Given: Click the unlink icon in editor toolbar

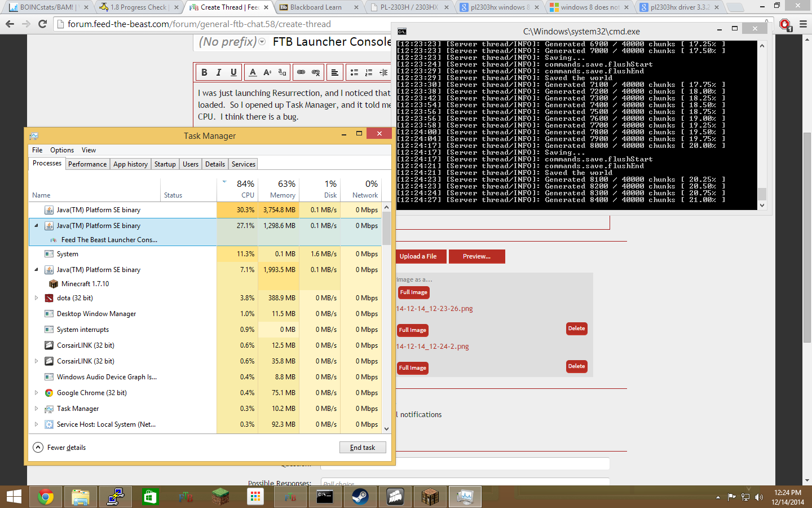Looking at the screenshot, I should (x=316, y=72).
